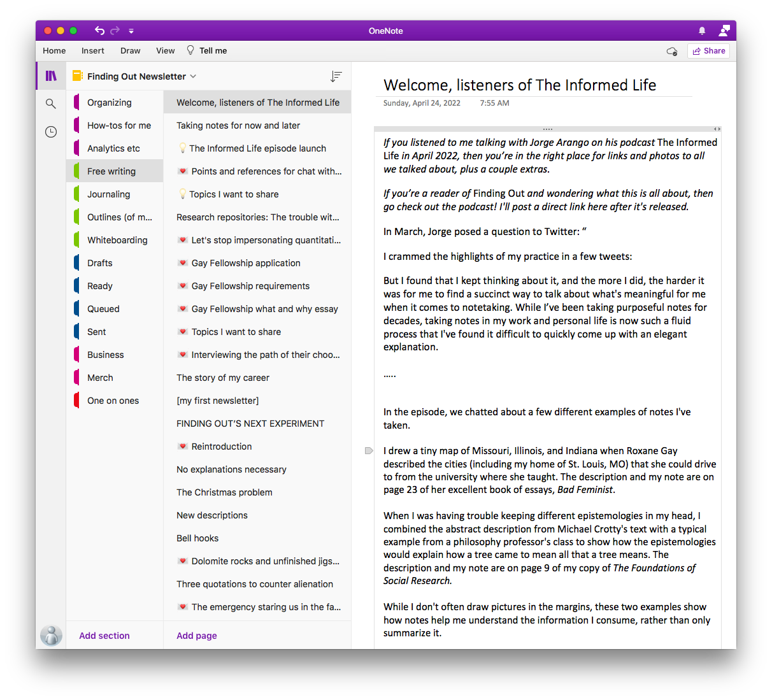Open page The Informed Life episode launch
Image resolution: width=772 pixels, height=700 pixels.
click(257, 148)
